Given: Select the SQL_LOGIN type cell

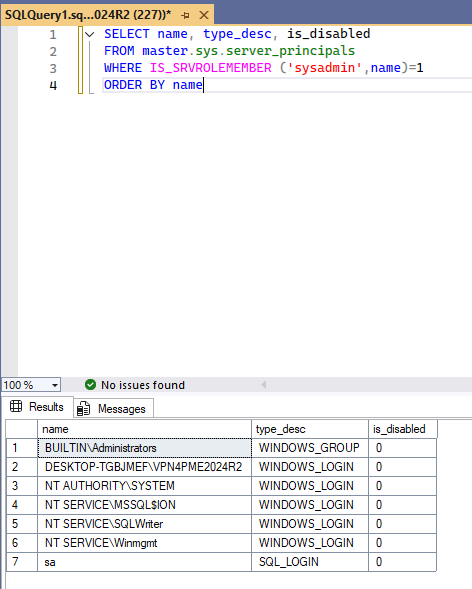Looking at the screenshot, I should [x=310, y=562].
